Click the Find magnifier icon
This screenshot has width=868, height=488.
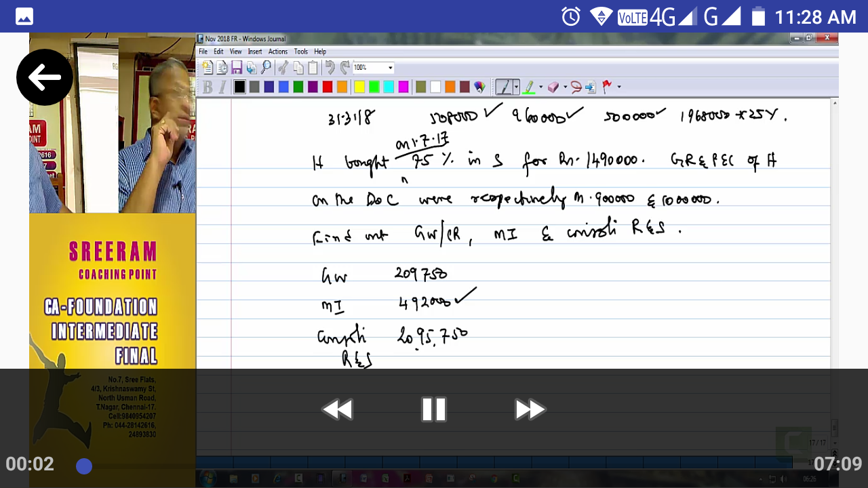click(266, 67)
